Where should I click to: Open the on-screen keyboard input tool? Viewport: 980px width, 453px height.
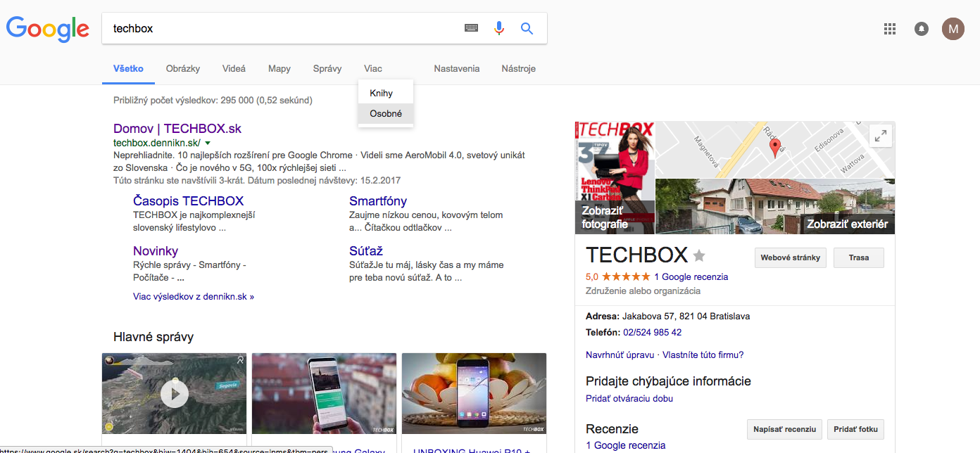point(471,28)
